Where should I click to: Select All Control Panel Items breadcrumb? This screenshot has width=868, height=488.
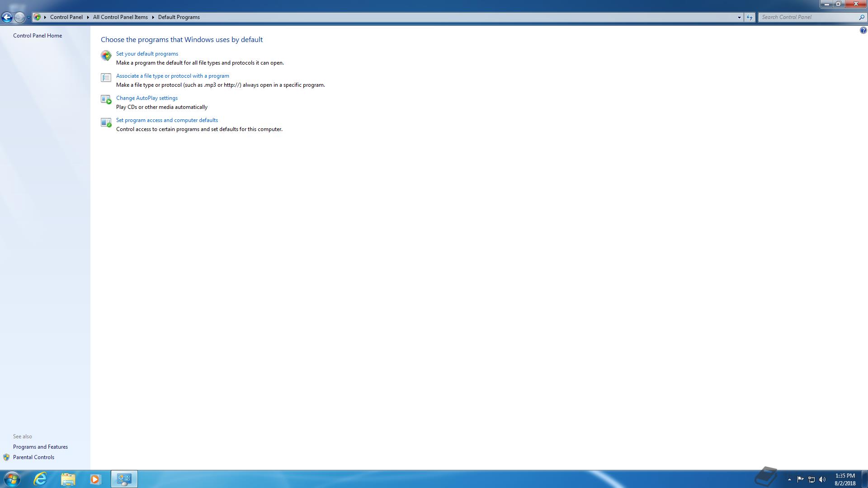(x=120, y=17)
